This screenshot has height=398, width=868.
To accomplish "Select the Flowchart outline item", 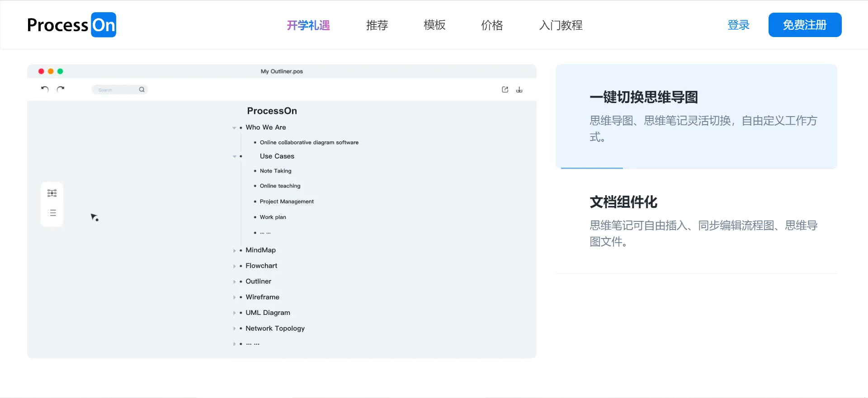I will pos(261,266).
